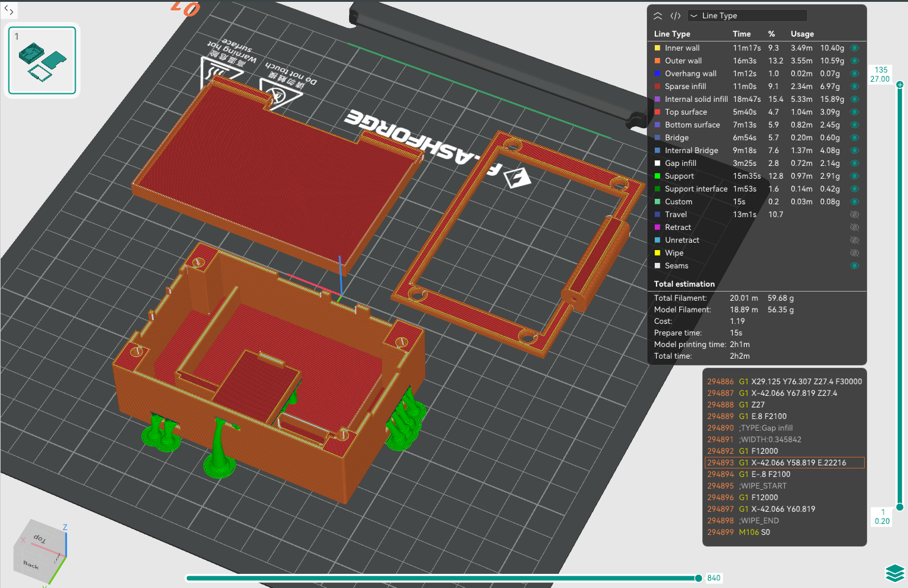Click the Usage column header

coord(802,34)
